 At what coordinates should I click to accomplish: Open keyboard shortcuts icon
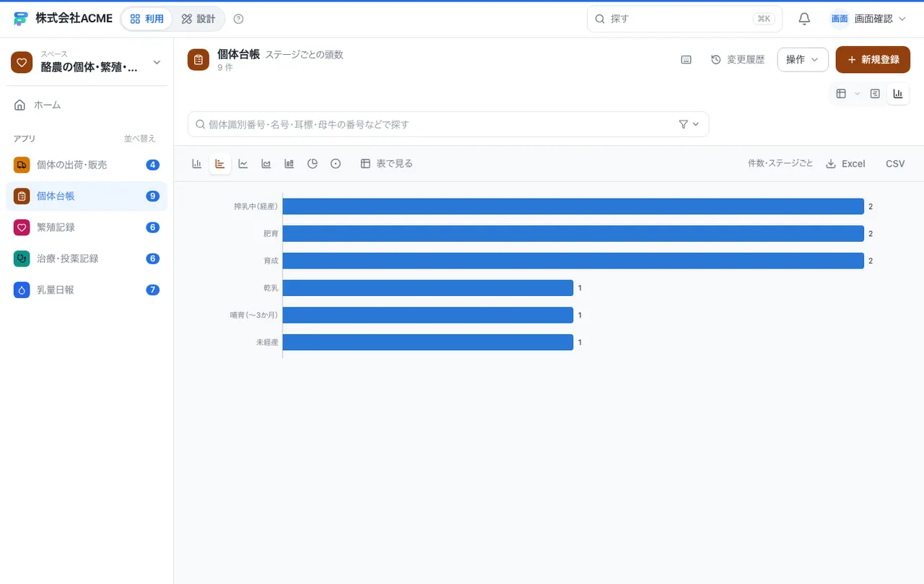(x=686, y=60)
